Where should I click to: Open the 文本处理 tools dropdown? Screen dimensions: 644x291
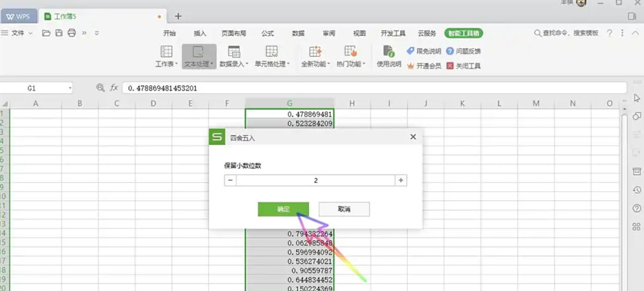click(199, 57)
